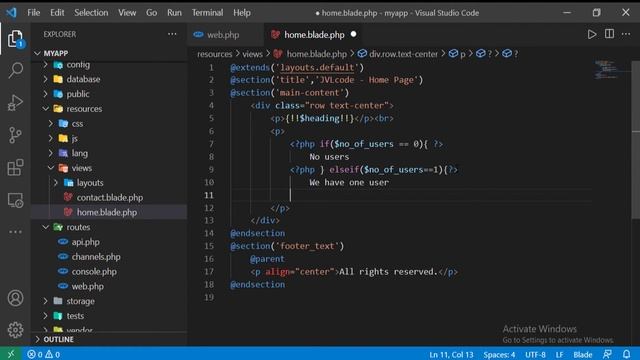Change 'UTF-8' file encoding

click(x=535, y=354)
